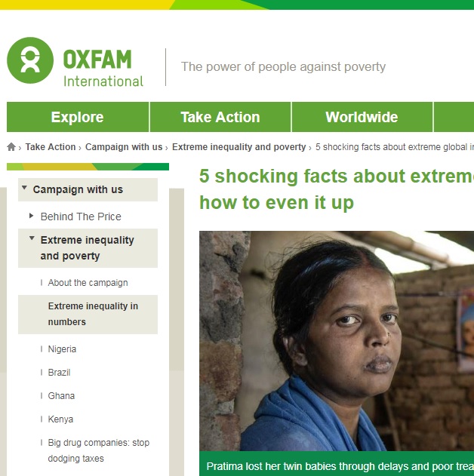Collapse the Campaign with us section arrow

point(24,188)
